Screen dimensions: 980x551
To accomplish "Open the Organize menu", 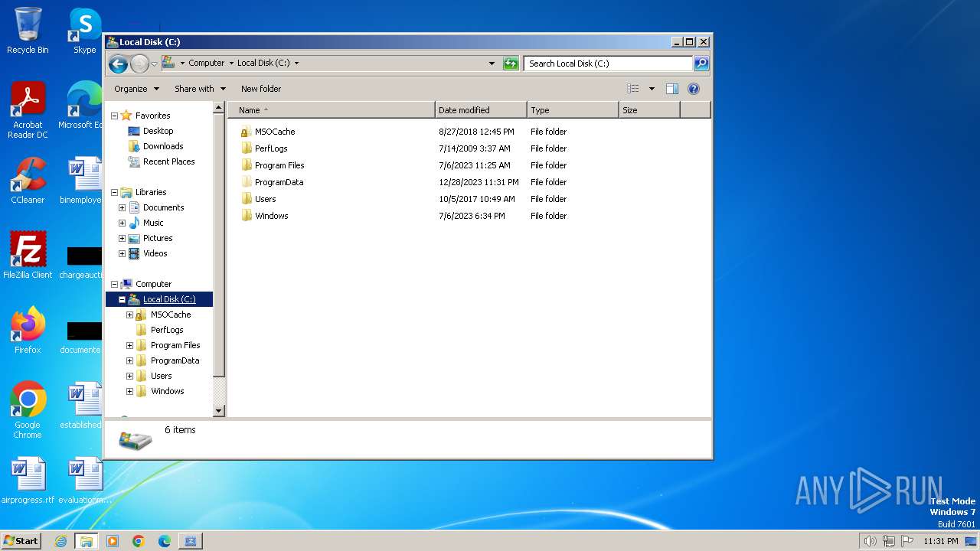I will point(136,89).
